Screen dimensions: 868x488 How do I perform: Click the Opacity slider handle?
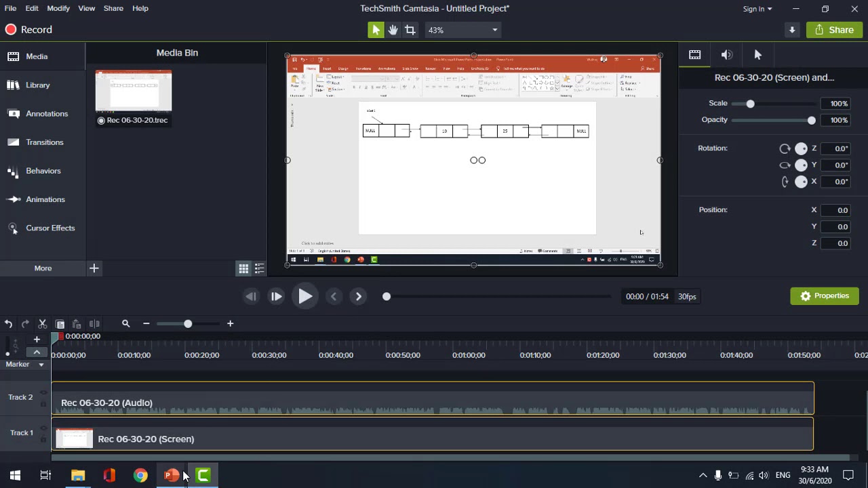tap(812, 121)
